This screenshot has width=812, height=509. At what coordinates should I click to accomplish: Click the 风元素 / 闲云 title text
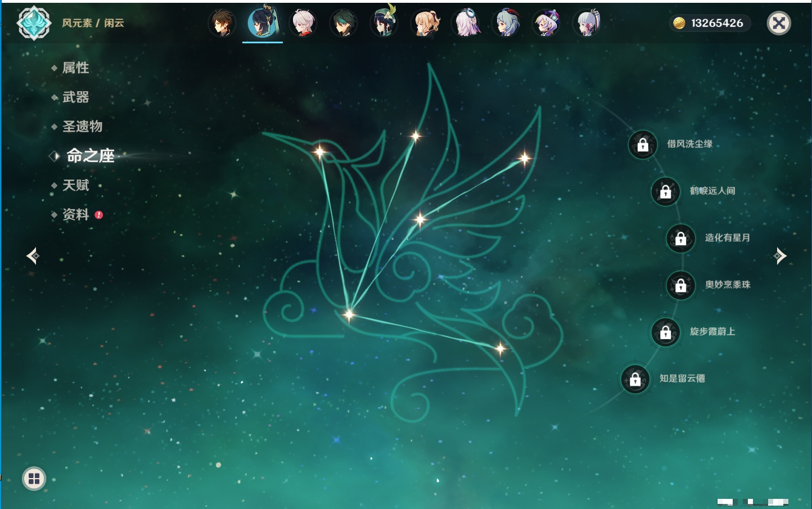click(x=93, y=23)
